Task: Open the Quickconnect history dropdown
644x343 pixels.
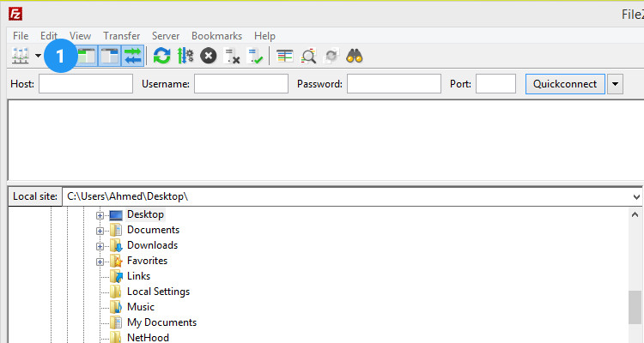Action: tap(616, 84)
